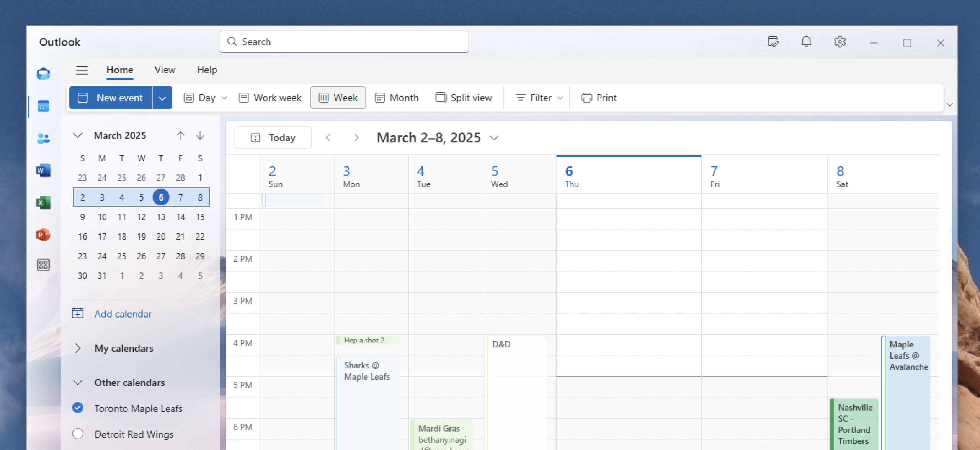Enable Split view
980x450 pixels.
pyautogui.click(x=464, y=98)
